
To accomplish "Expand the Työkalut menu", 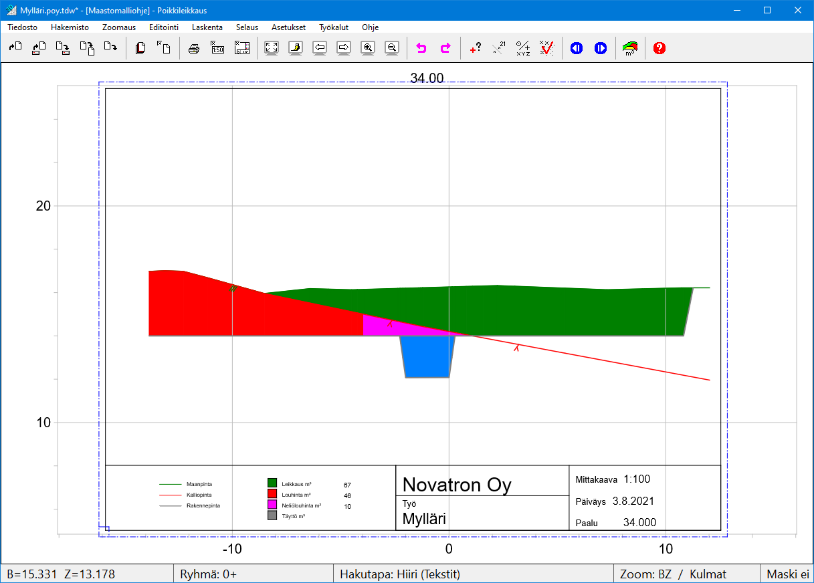I will [333, 27].
